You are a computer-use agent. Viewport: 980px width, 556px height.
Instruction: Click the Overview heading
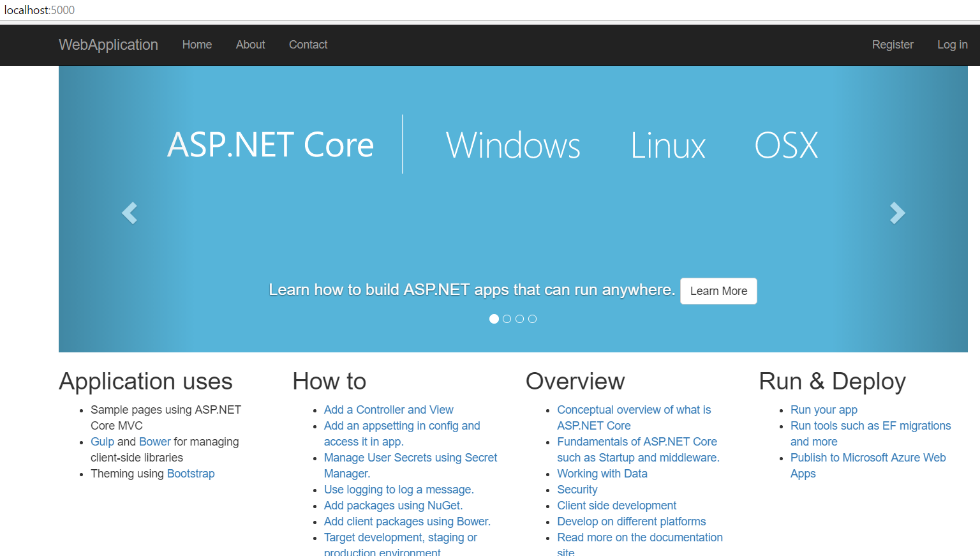tap(575, 381)
